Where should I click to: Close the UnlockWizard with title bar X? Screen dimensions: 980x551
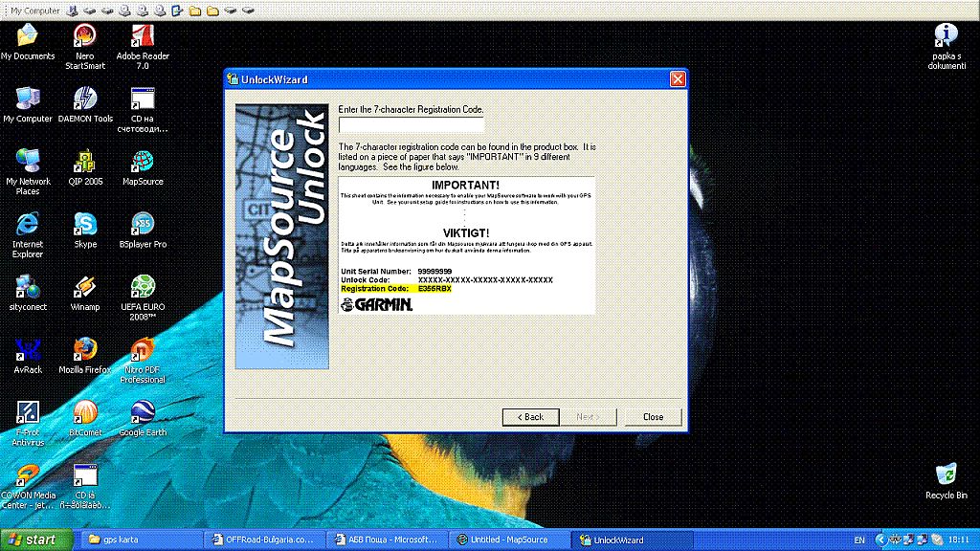[x=677, y=79]
